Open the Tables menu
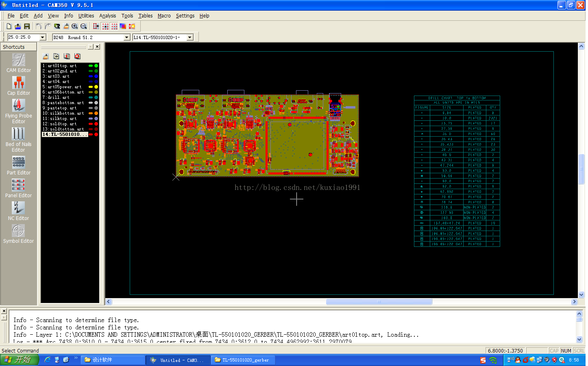This screenshot has width=588, height=366. coord(145,16)
